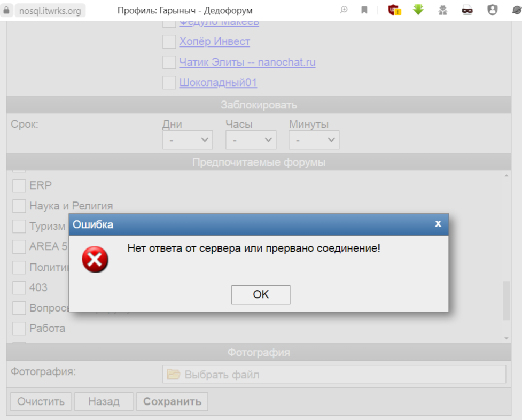The image size is (522, 420).
Task: Open the Чатик Элиты nanochat.ru link
Action: click(247, 63)
